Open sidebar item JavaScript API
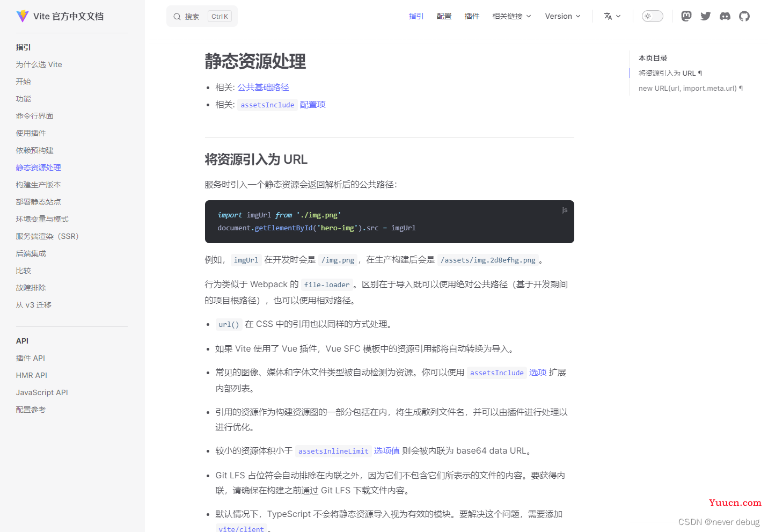 click(x=42, y=392)
